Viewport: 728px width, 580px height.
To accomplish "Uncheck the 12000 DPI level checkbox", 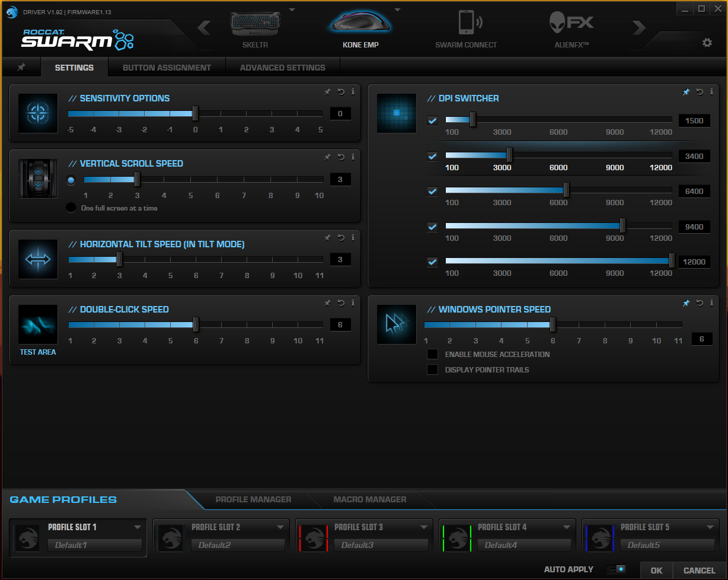I will 433,262.
